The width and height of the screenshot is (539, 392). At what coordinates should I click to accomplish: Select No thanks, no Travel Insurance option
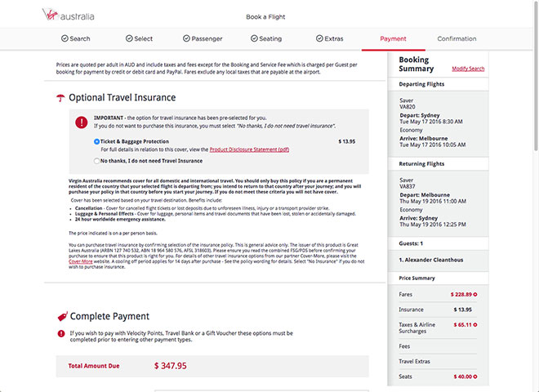[x=96, y=161]
